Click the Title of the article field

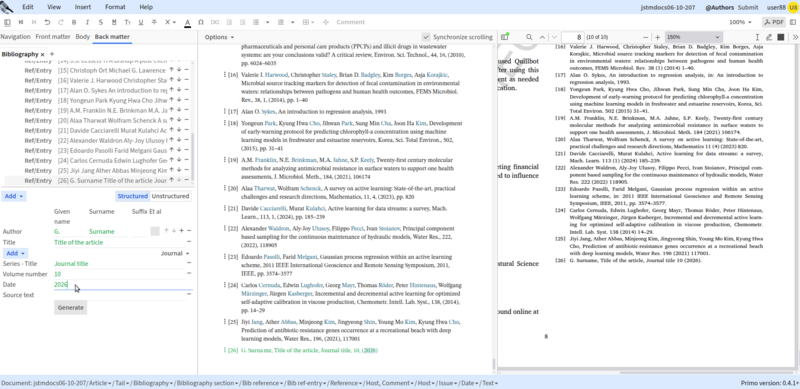[x=119, y=242]
